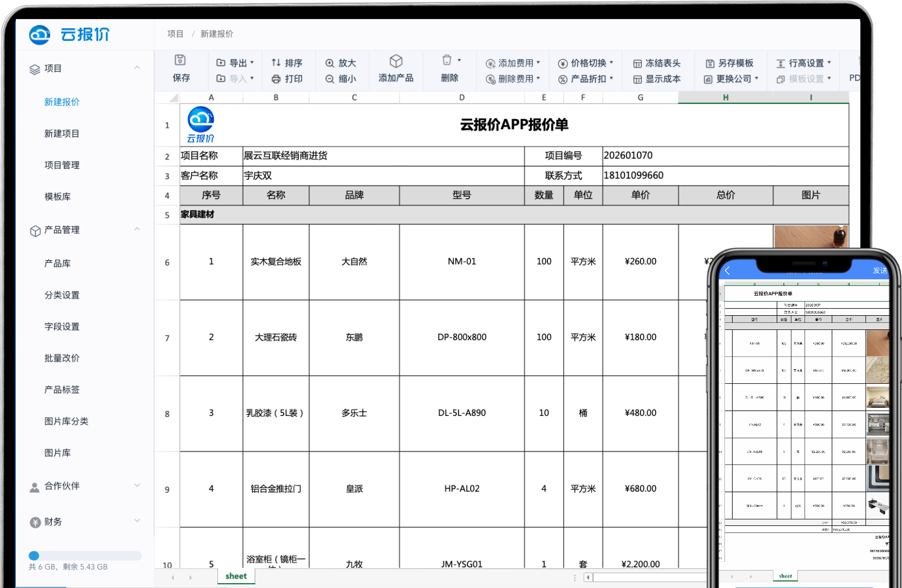Click the Add product (添加产品) box icon
902x588 pixels.
coord(396,61)
